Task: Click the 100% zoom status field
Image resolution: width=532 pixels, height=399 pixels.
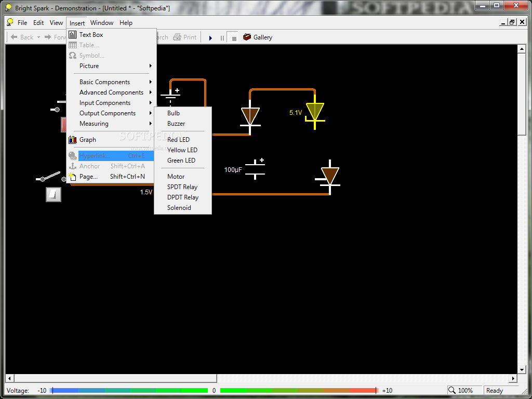Action: [x=465, y=391]
